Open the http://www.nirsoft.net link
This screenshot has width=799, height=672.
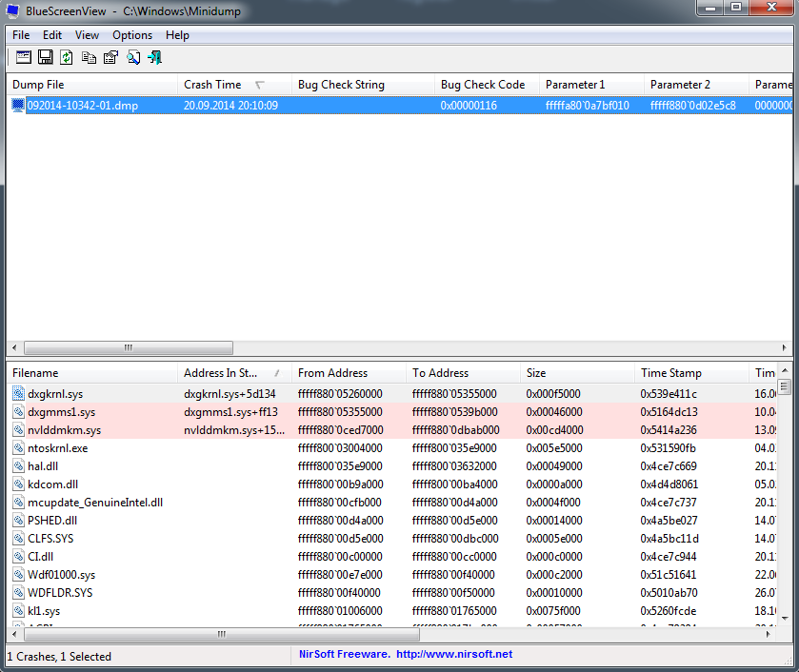point(454,654)
